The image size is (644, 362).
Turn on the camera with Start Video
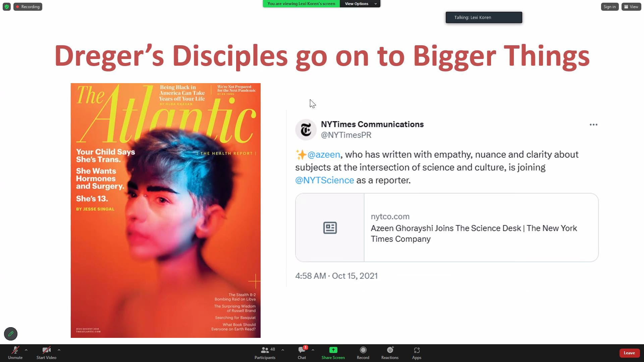click(46, 353)
